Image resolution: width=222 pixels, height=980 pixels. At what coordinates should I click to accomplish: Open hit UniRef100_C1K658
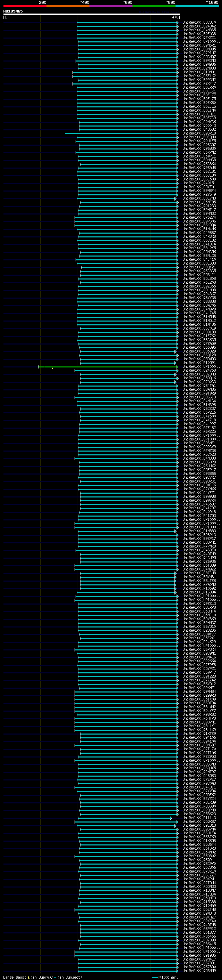pos(199,840)
